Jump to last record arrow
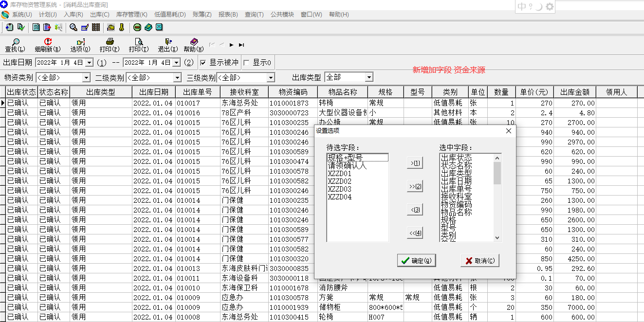644x322 pixels. pyautogui.click(x=241, y=45)
